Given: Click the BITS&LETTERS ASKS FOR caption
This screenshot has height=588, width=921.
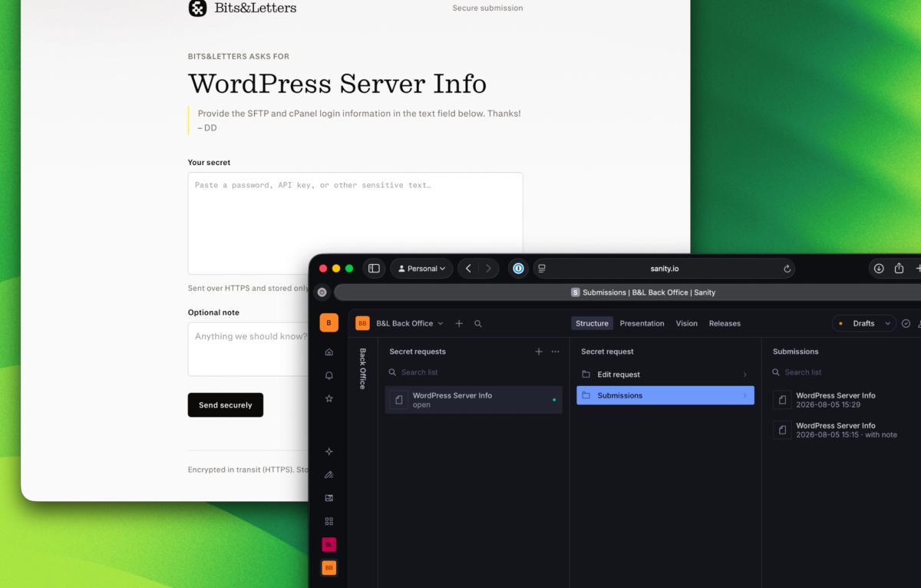Looking at the screenshot, I should click(x=239, y=57).
